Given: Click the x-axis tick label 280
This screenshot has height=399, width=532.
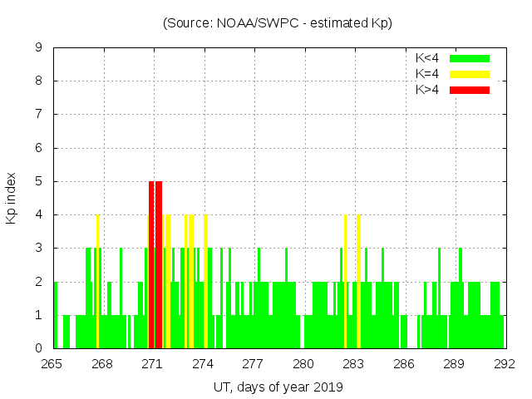Looking at the screenshot, I should (303, 364).
